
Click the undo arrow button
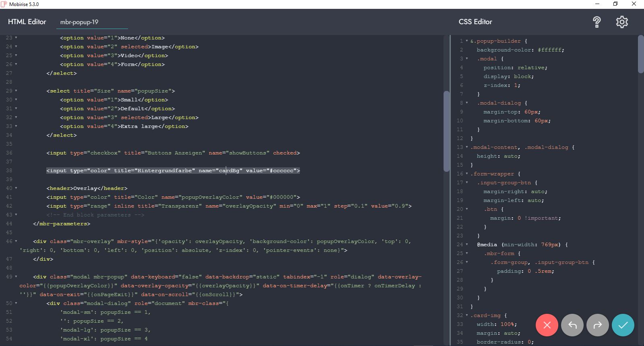[x=572, y=325]
